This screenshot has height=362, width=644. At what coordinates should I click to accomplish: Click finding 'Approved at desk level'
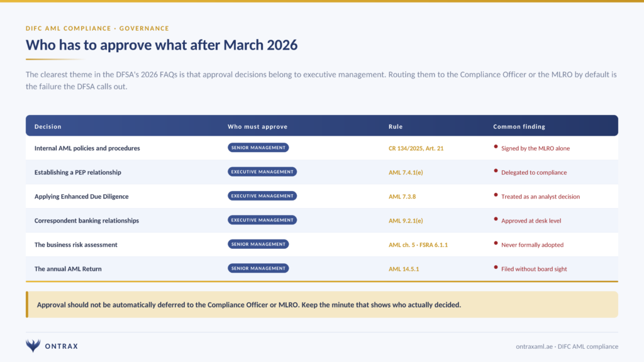531,221
